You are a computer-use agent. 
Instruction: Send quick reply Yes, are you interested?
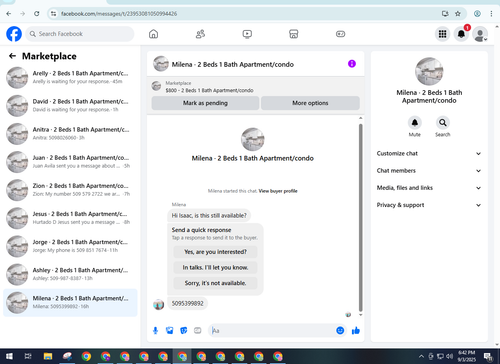(215, 252)
